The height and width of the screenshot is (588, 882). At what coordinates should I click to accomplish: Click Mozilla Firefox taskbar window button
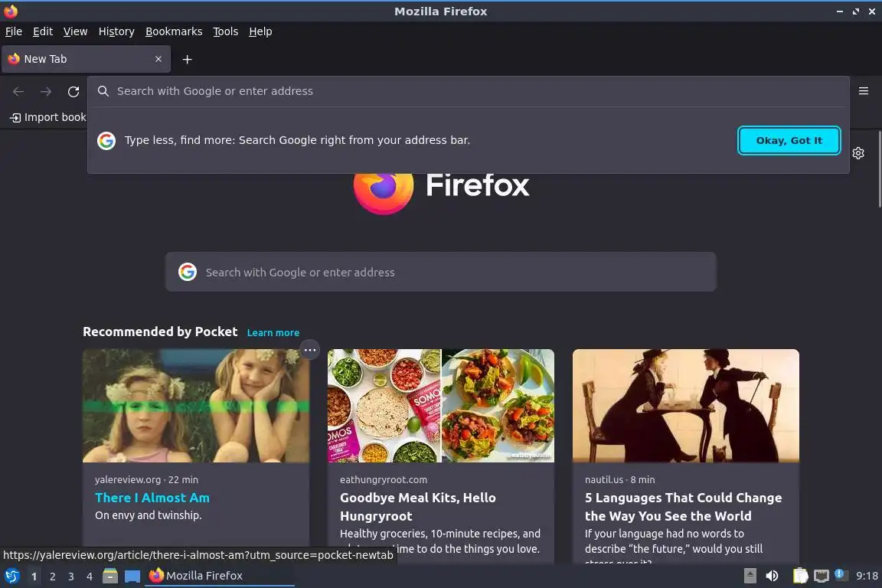click(x=220, y=576)
